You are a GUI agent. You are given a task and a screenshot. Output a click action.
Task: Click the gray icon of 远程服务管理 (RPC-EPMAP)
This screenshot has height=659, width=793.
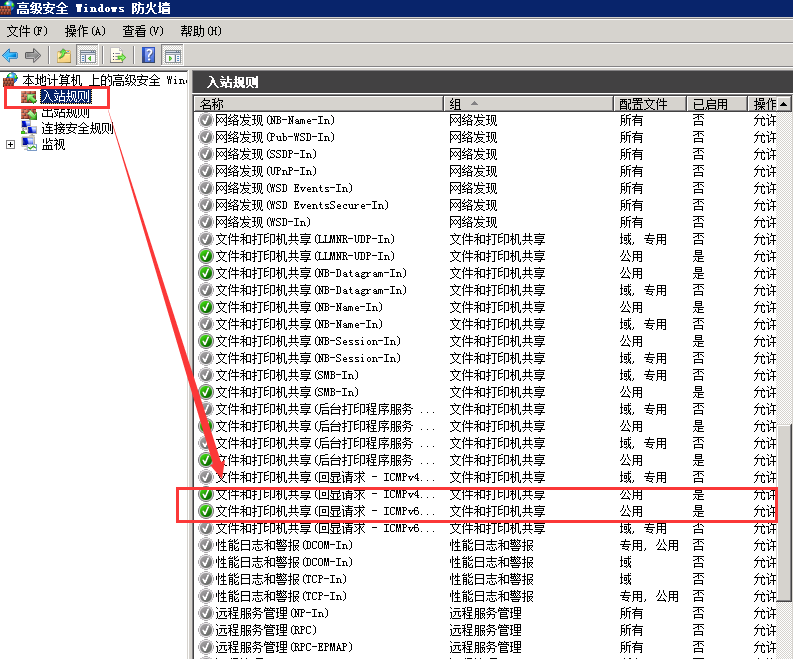coord(206,647)
